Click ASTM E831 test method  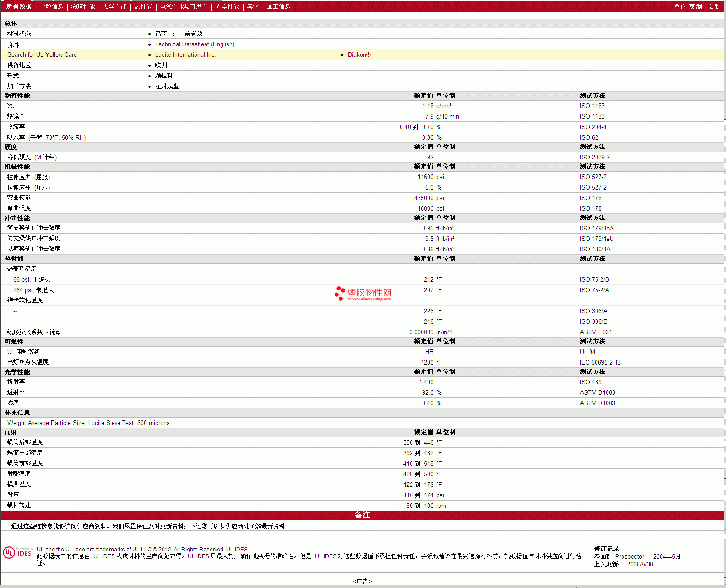[x=596, y=332]
